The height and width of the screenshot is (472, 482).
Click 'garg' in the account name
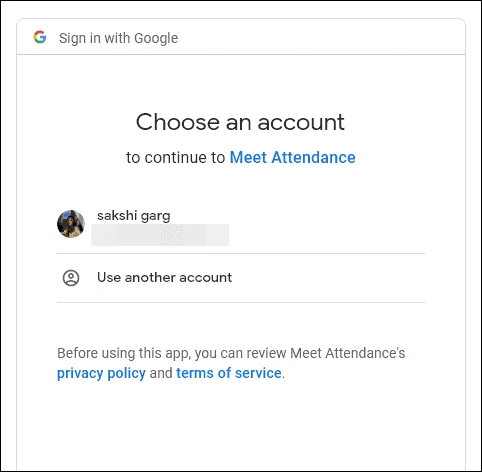point(156,217)
